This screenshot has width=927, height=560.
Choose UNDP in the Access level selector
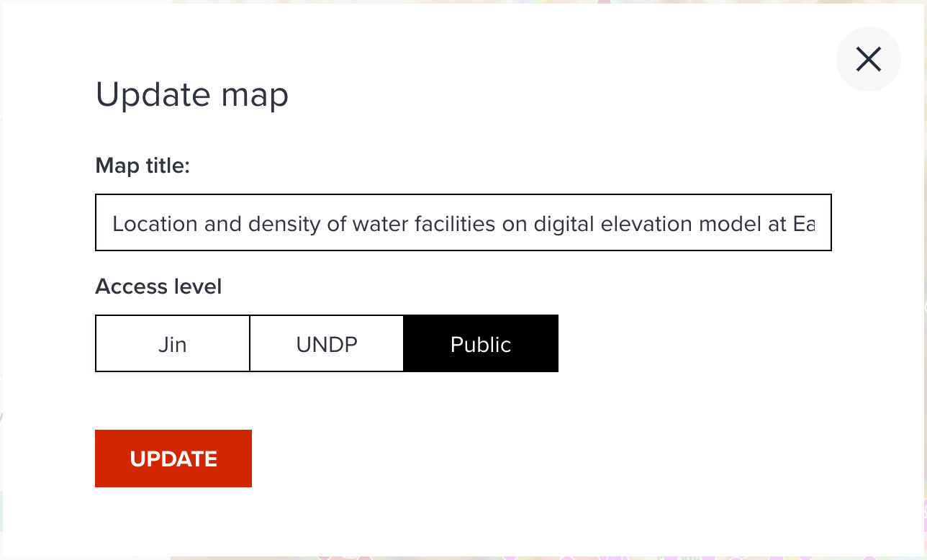tap(326, 343)
